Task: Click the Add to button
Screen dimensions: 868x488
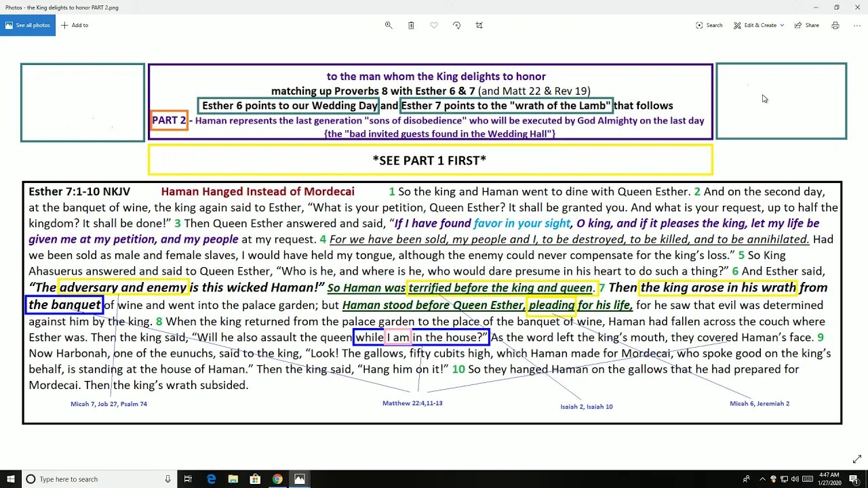Action: click(x=75, y=25)
